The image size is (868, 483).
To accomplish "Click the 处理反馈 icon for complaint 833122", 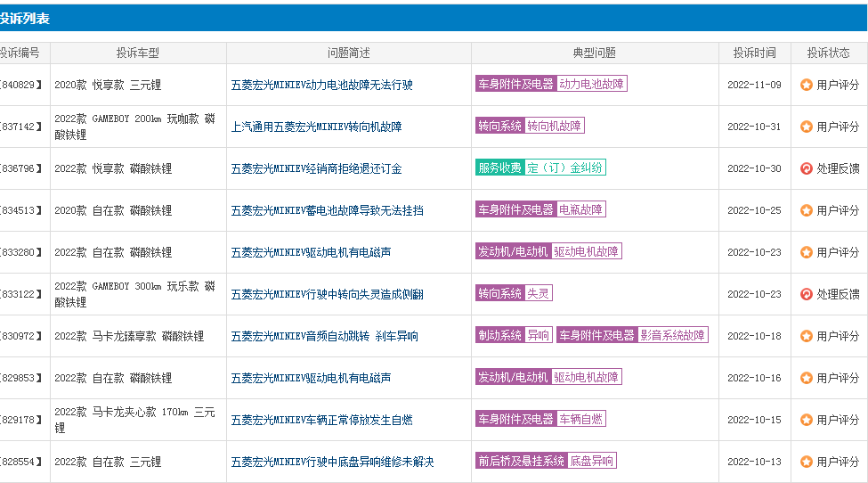I will click(806, 294).
